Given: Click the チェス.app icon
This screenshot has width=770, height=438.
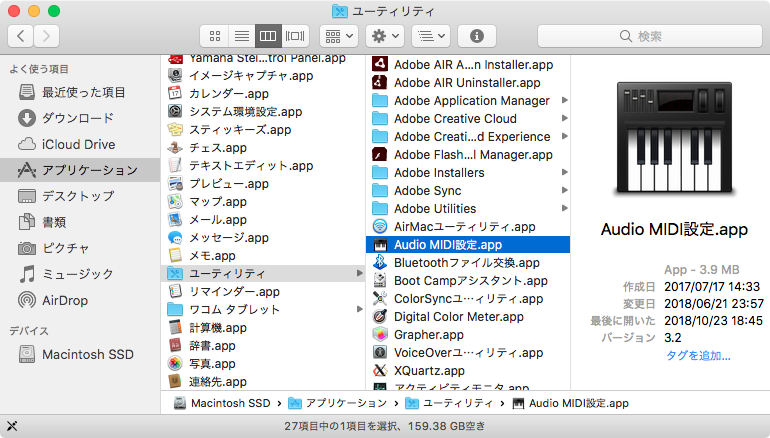Looking at the screenshot, I should (x=175, y=147).
